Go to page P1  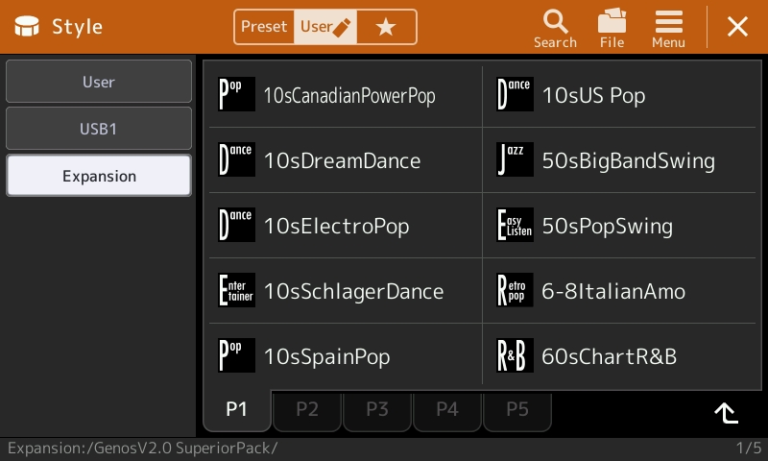(x=237, y=410)
